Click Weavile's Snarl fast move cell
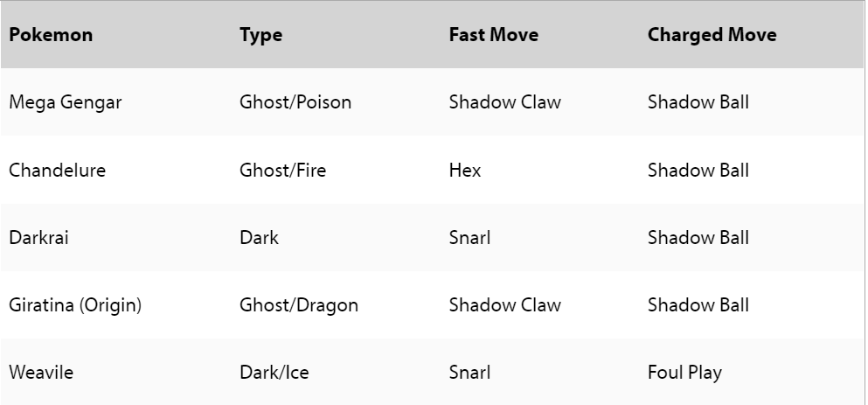 coord(469,373)
